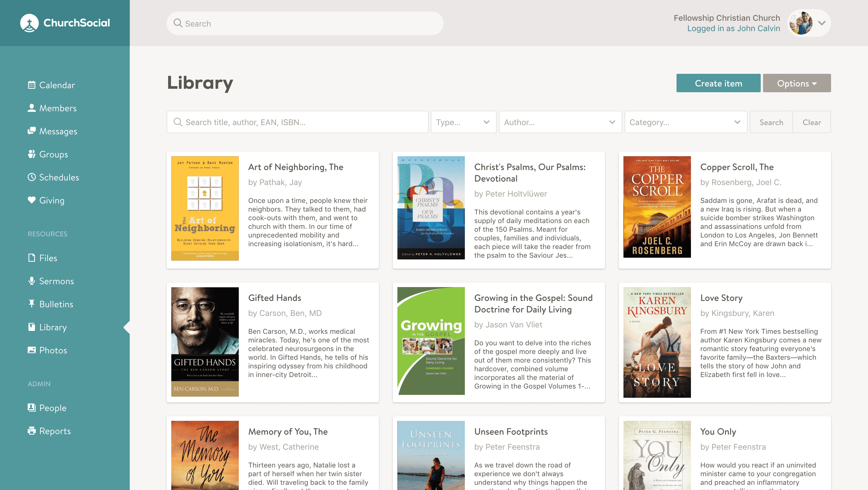Select the Messages menu item
The image size is (868, 490).
(x=59, y=131)
